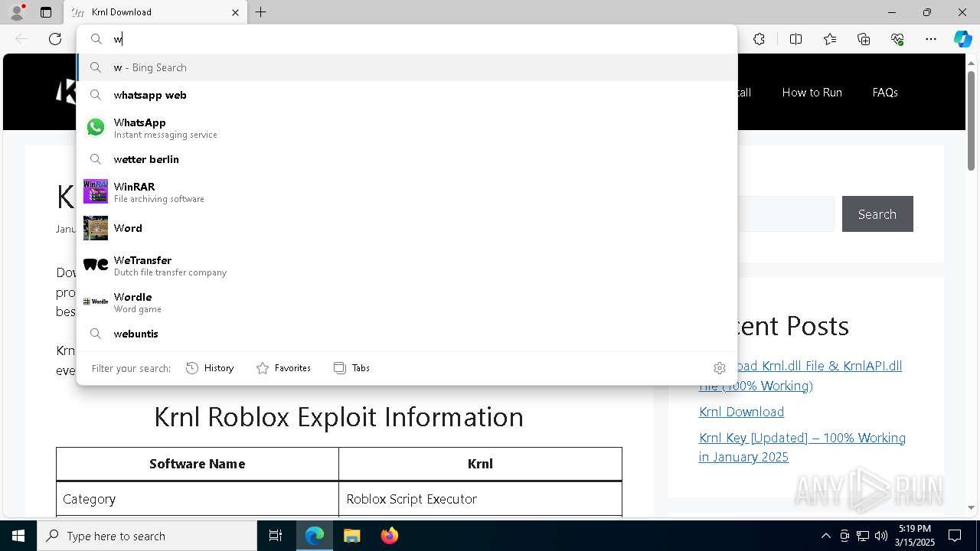Open 'How to Run' nav link
This screenshot has width=980, height=551.
click(x=812, y=92)
